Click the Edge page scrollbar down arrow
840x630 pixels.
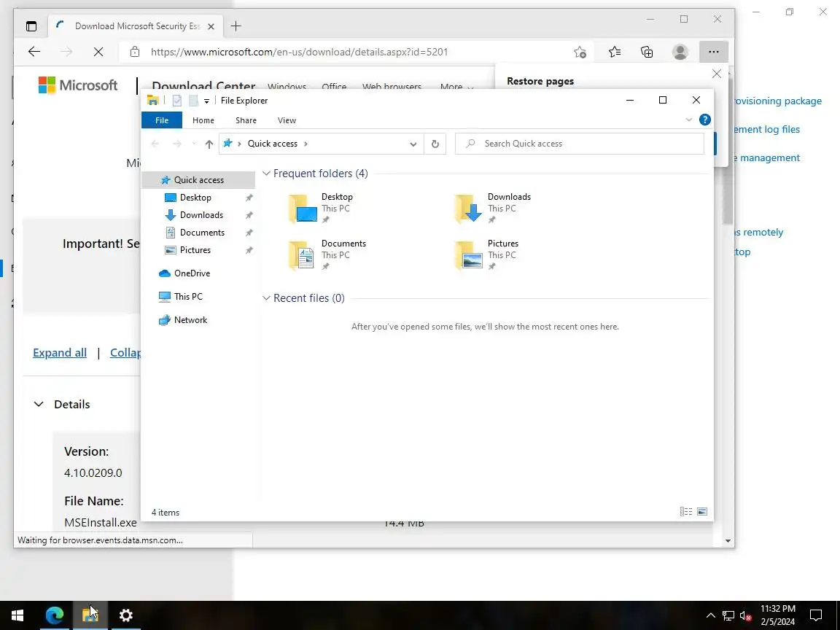[728, 541]
